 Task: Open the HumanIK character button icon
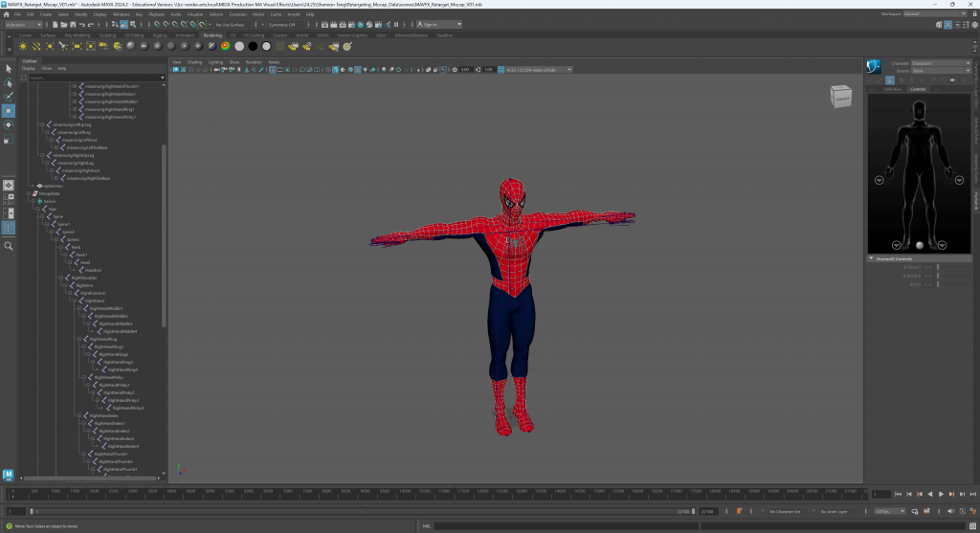pos(873,66)
